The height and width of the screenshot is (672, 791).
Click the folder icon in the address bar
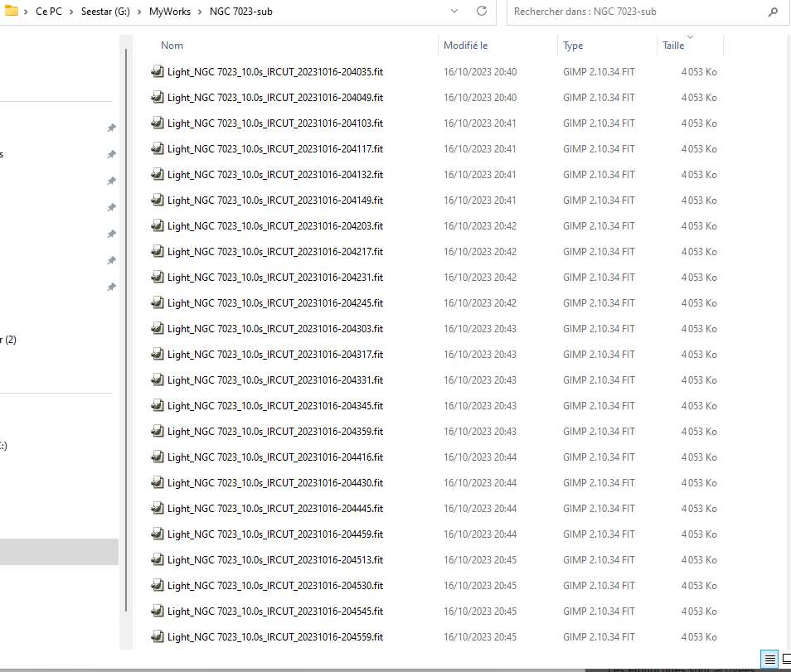coord(12,12)
